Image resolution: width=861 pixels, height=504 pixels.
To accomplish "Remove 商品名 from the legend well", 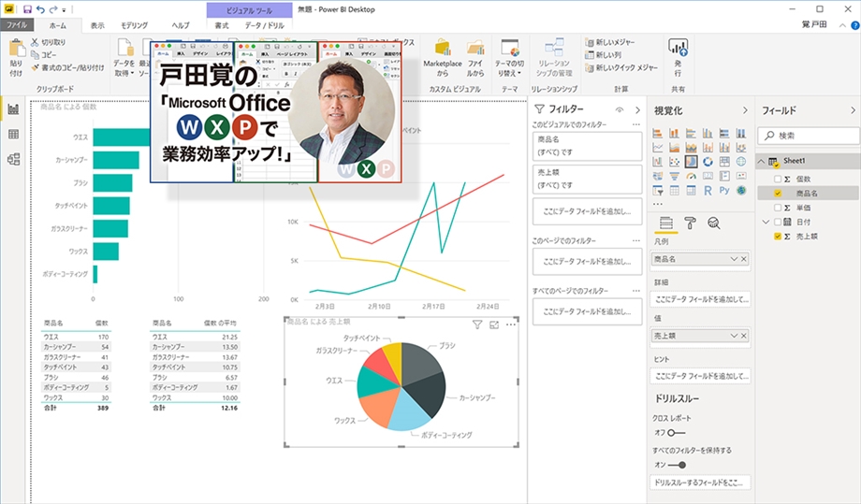I will tap(744, 259).
